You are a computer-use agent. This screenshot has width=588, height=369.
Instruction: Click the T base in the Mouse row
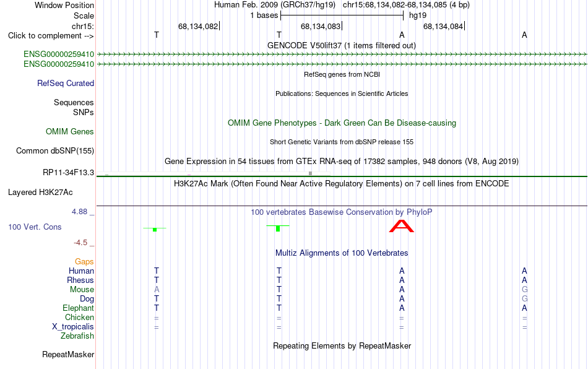(279, 290)
